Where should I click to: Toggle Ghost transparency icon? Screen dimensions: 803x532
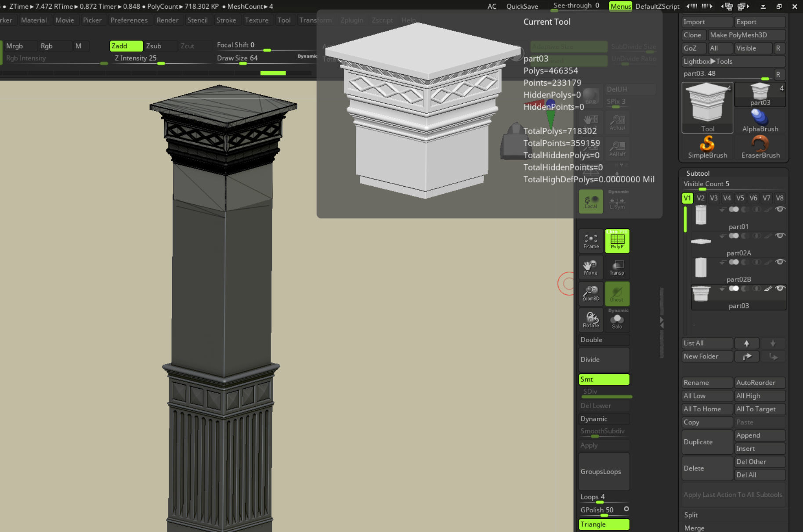point(617,293)
